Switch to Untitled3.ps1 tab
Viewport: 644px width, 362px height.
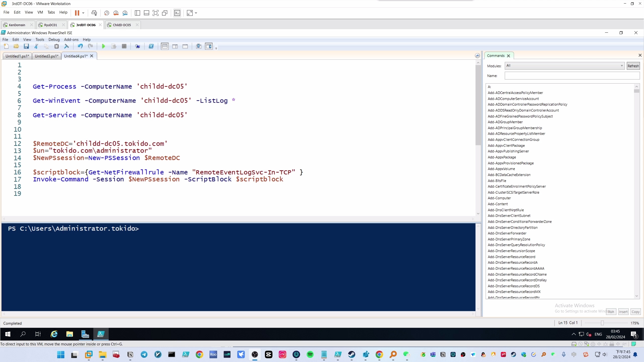point(46,56)
